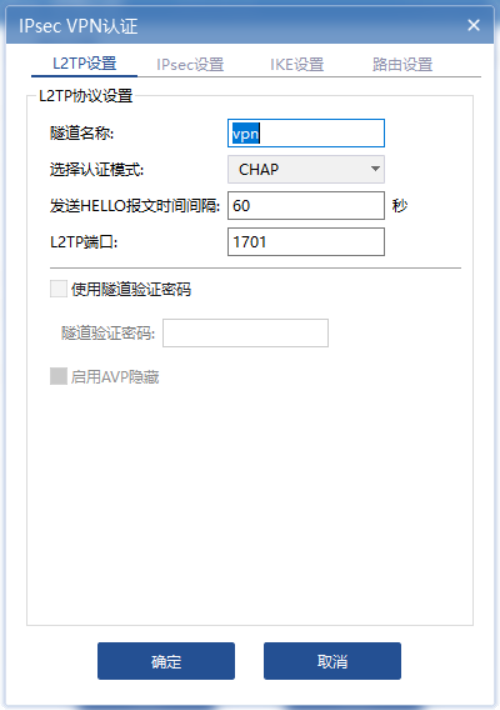Image resolution: width=500 pixels, height=710 pixels.
Task: Click the IPsec VPN认证 title bar text
Action: coord(78,26)
